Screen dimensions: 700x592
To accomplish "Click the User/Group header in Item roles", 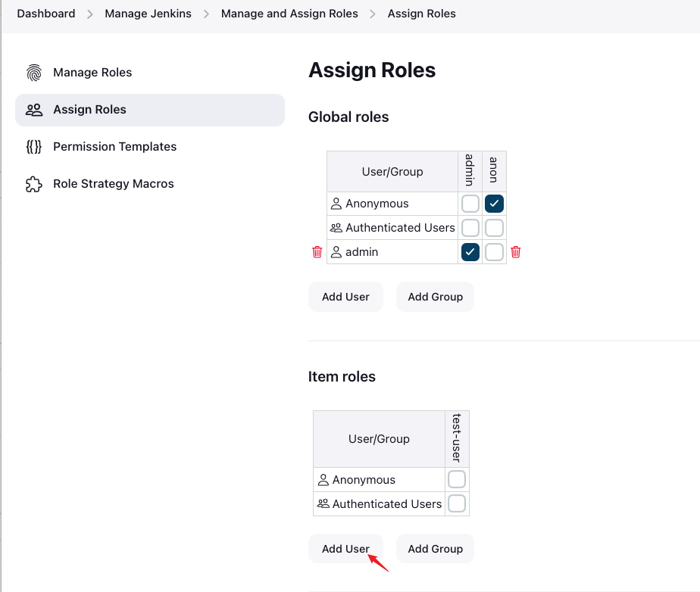I will pyautogui.click(x=379, y=439).
